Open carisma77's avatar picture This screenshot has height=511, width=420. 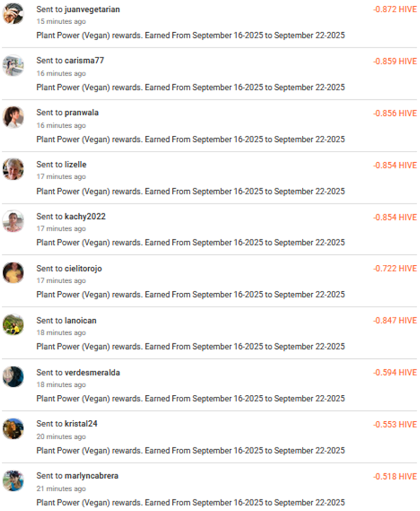pyautogui.click(x=13, y=65)
